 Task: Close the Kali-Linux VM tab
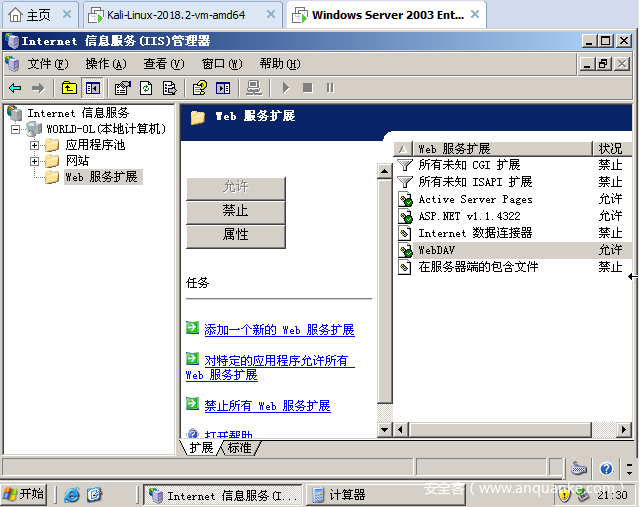(271, 14)
